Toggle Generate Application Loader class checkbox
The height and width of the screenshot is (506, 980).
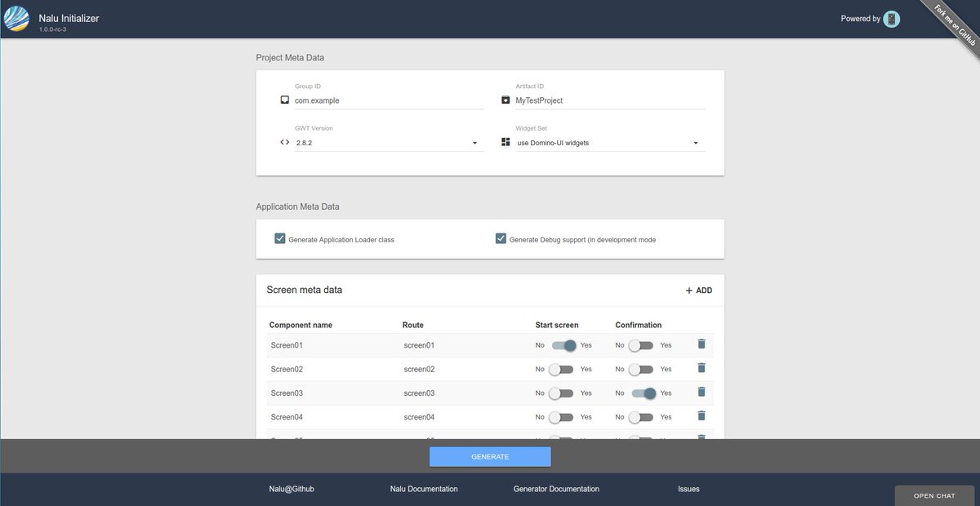(x=280, y=239)
